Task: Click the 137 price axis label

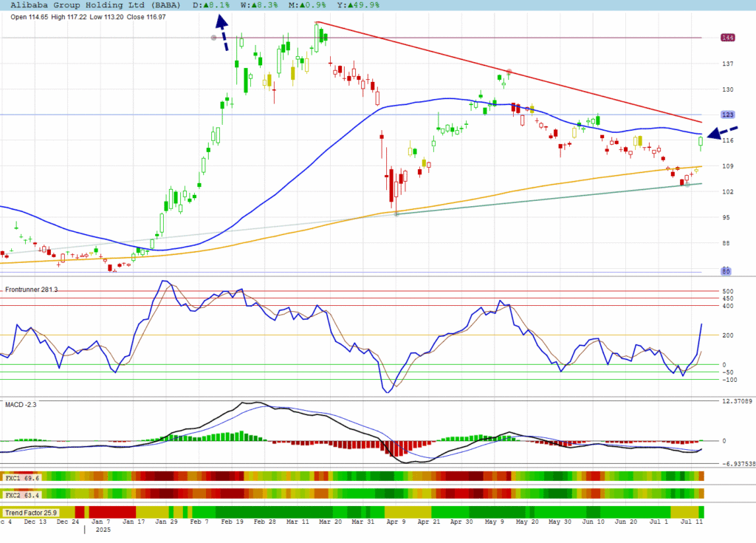Action: click(x=727, y=64)
